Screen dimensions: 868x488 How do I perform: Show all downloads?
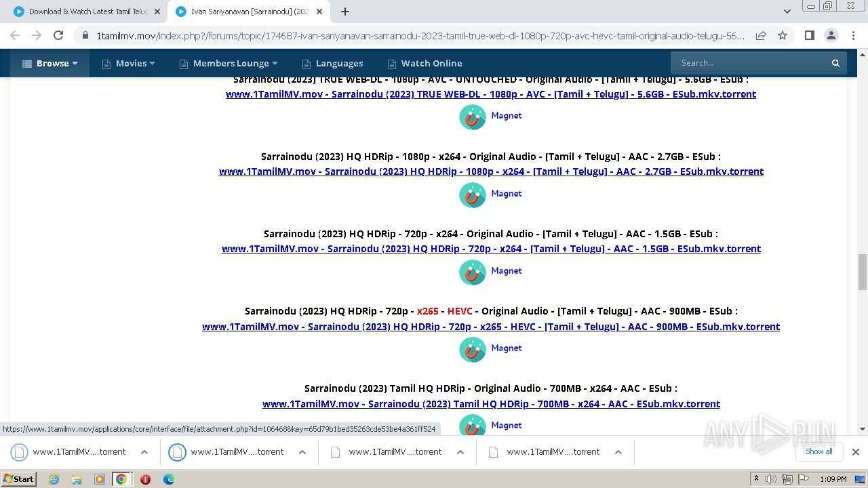click(x=818, y=452)
